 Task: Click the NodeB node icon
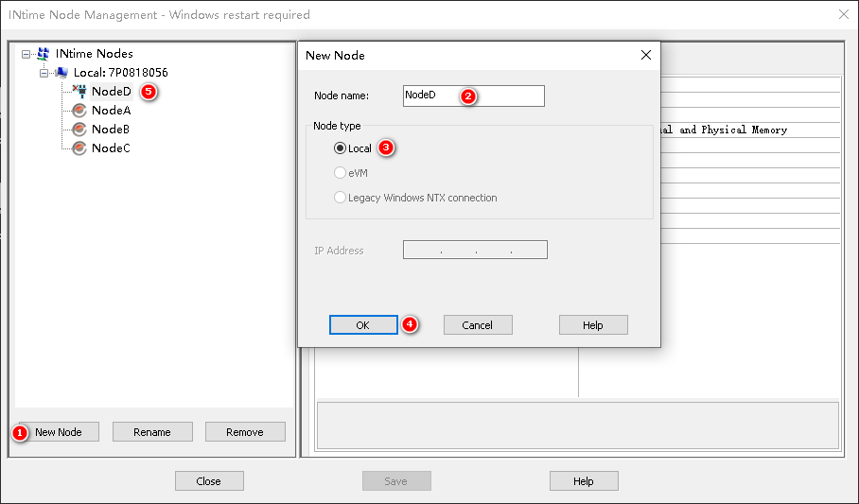79,130
